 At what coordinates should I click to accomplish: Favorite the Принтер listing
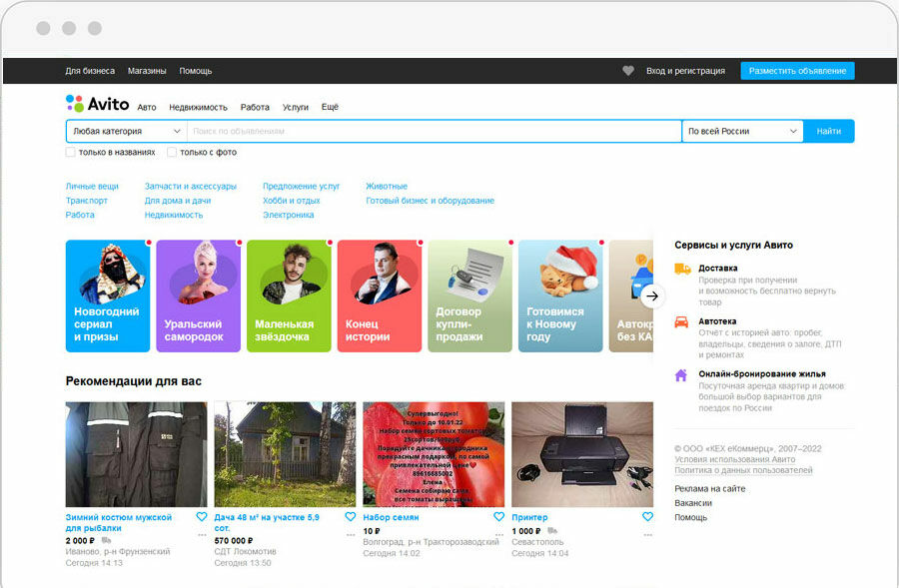click(x=648, y=517)
